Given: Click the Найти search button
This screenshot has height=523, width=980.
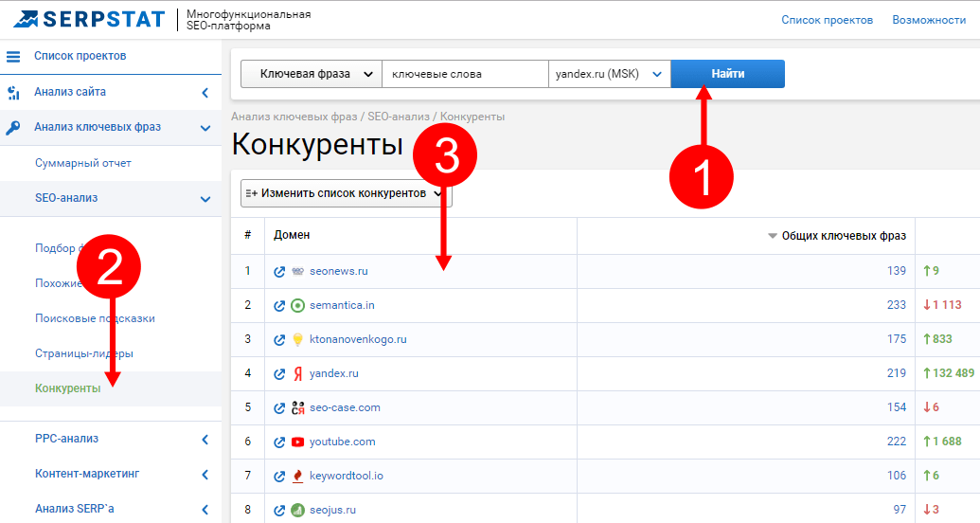Looking at the screenshot, I should point(727,74).
